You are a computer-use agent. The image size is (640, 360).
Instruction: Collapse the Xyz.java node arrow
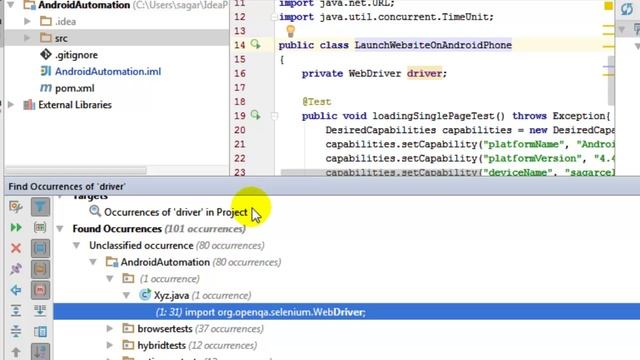point(127,296)
